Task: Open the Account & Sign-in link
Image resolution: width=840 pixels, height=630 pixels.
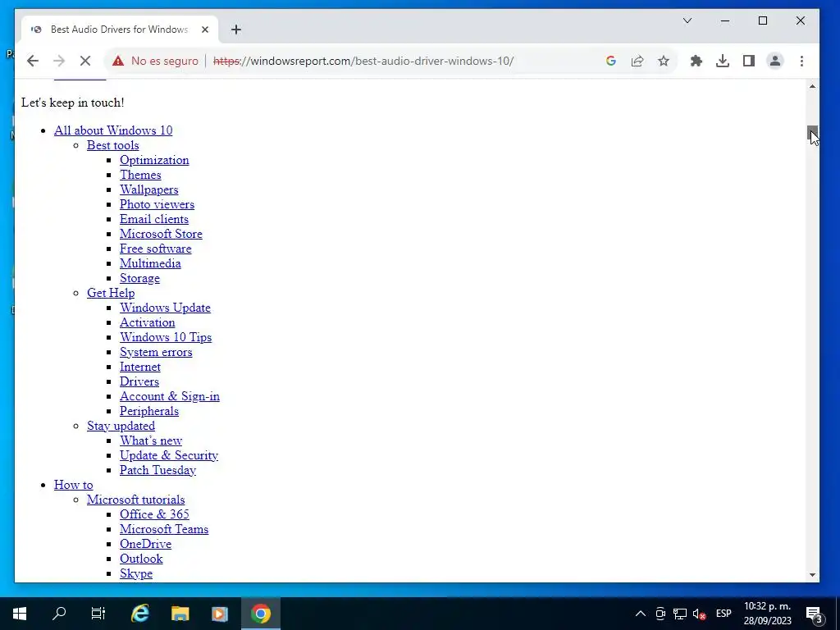Action: pos(170,396)
